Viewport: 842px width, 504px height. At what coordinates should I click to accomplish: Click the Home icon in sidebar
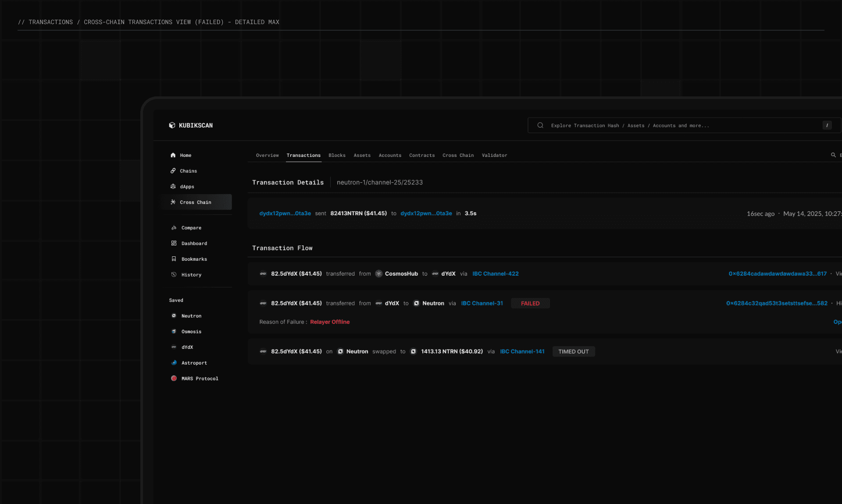pos(173,155)
